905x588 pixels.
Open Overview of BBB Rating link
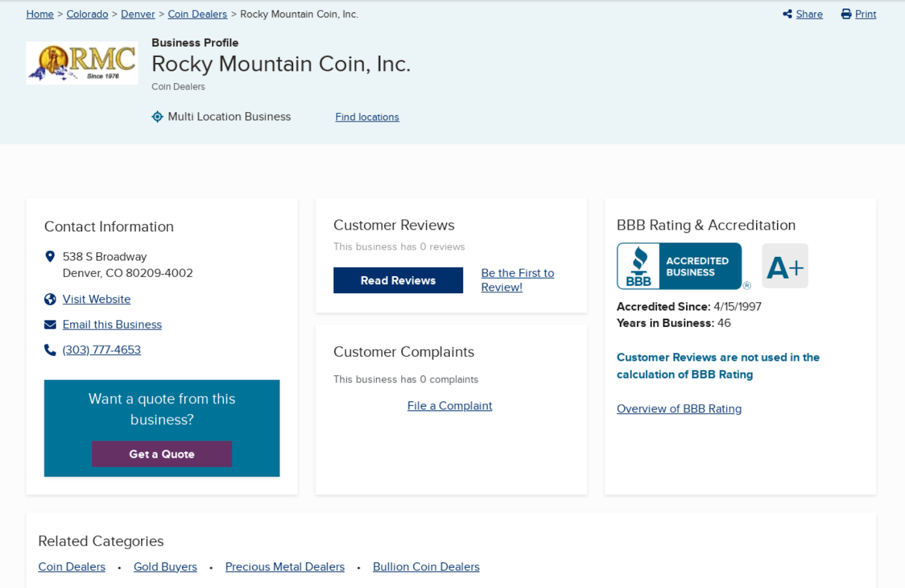pyautogui.click(x=679, y=409)
